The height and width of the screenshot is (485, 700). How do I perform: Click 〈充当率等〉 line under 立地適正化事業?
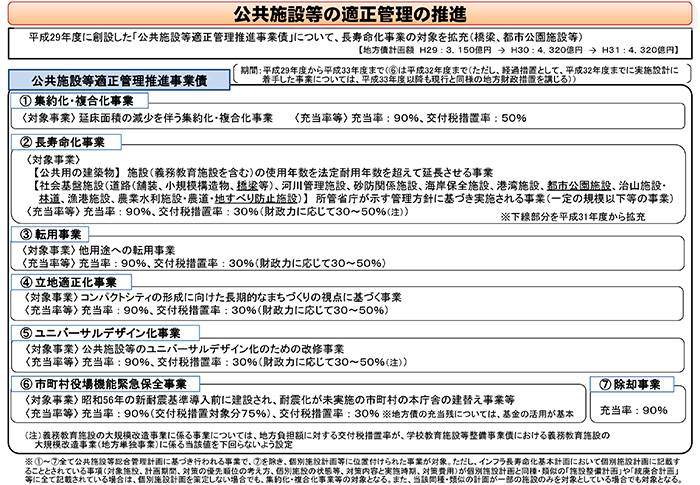(x=205, y=310)
